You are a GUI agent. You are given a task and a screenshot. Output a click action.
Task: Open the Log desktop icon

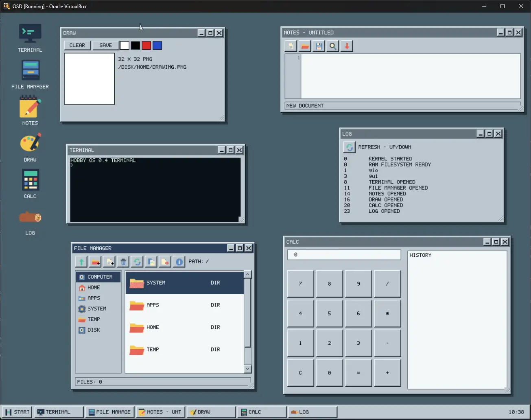click(x=30, y=222)
